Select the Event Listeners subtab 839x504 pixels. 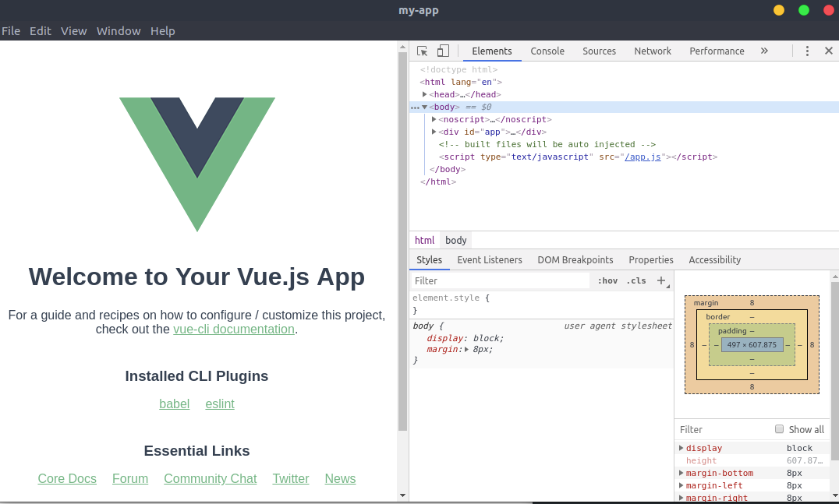pos(490,259)
